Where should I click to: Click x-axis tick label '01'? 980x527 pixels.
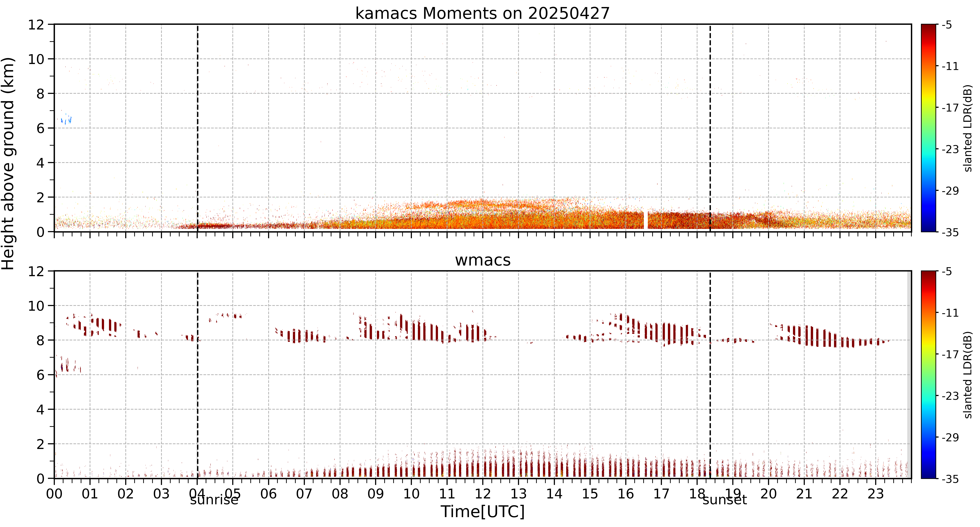point(90,494)
